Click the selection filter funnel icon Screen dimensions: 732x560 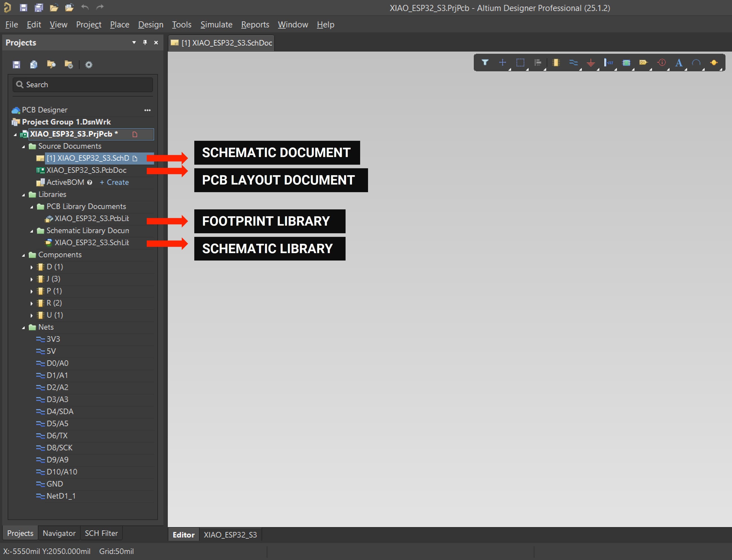[485, 62]
